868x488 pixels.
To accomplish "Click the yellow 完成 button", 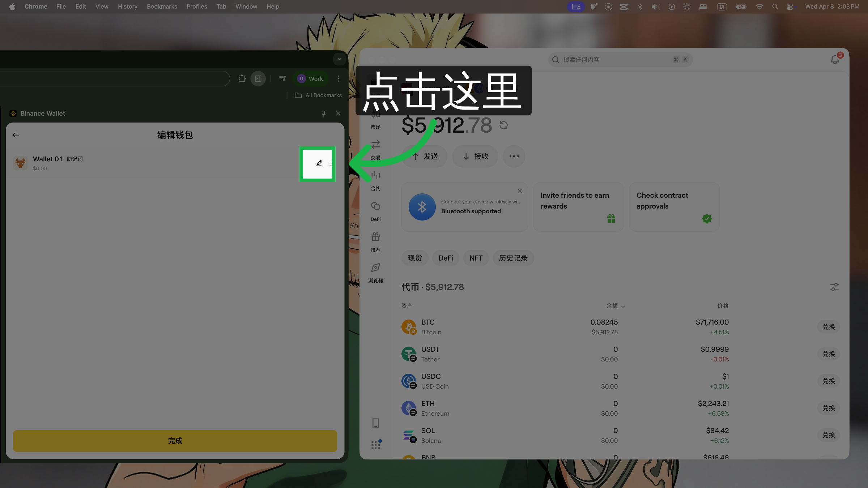I will 175,441.
